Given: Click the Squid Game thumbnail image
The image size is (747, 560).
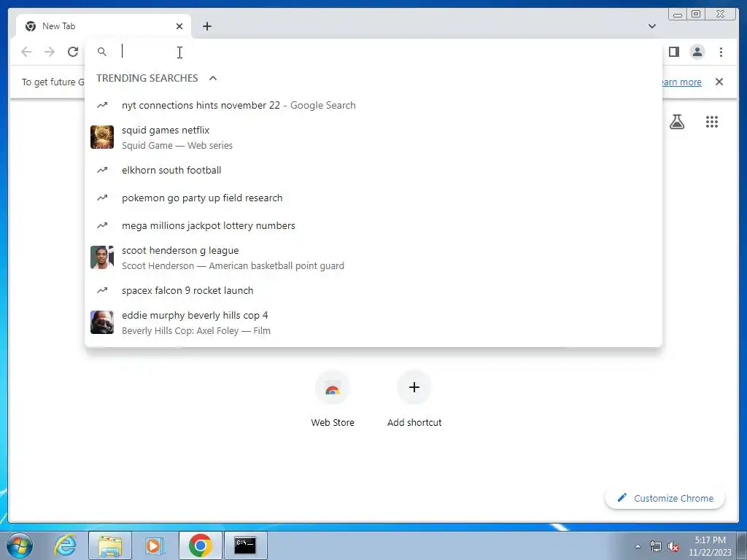Looking at the screenshot, I should coord(102,137).
